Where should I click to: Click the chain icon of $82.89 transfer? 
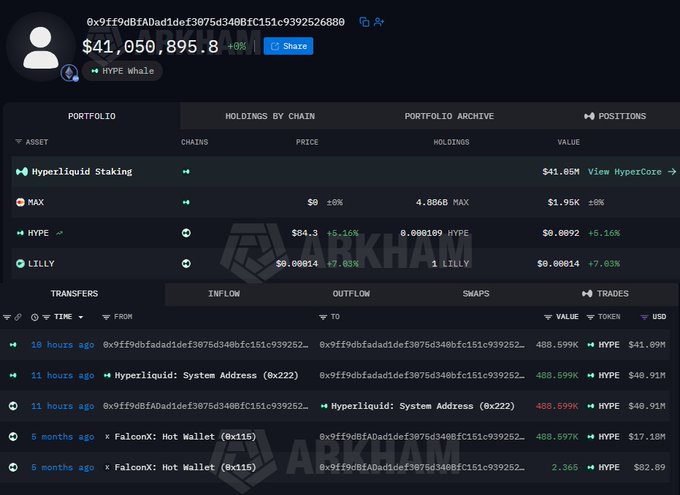[x=13, y=468]
